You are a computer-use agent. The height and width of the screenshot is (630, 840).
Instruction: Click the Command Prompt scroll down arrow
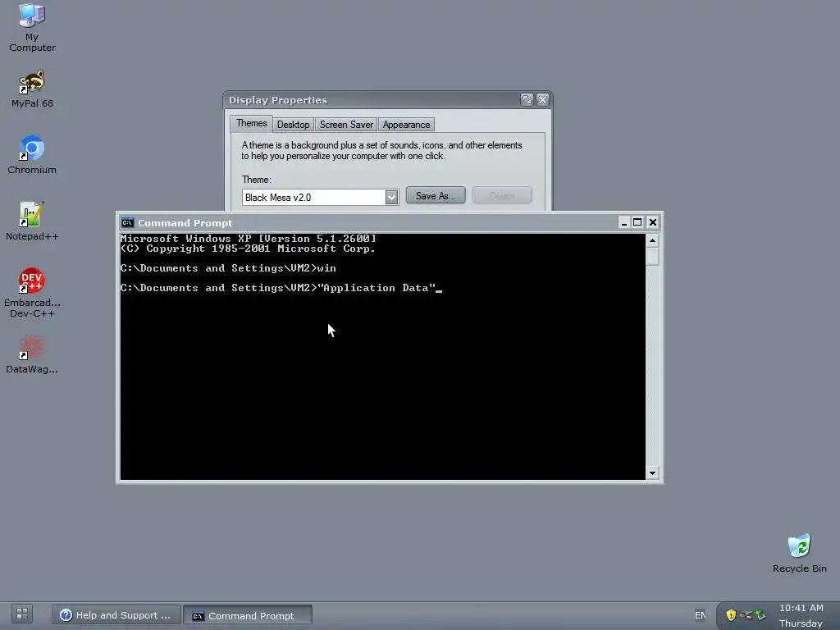[652, 472]
